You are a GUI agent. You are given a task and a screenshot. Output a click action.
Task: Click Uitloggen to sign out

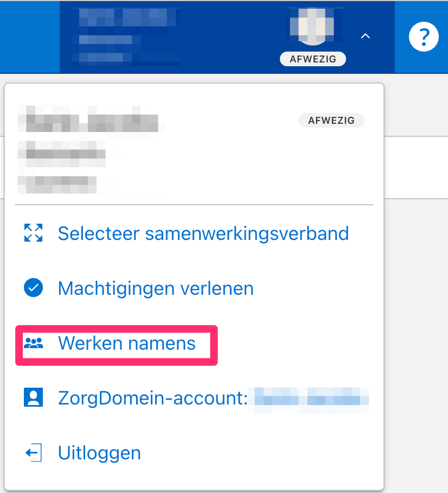[x=99, y=453]
